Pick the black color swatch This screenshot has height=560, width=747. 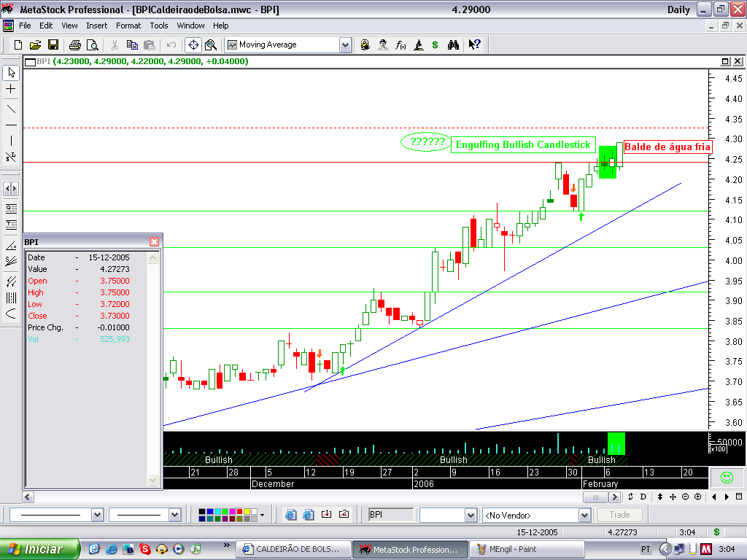[202, 511]
